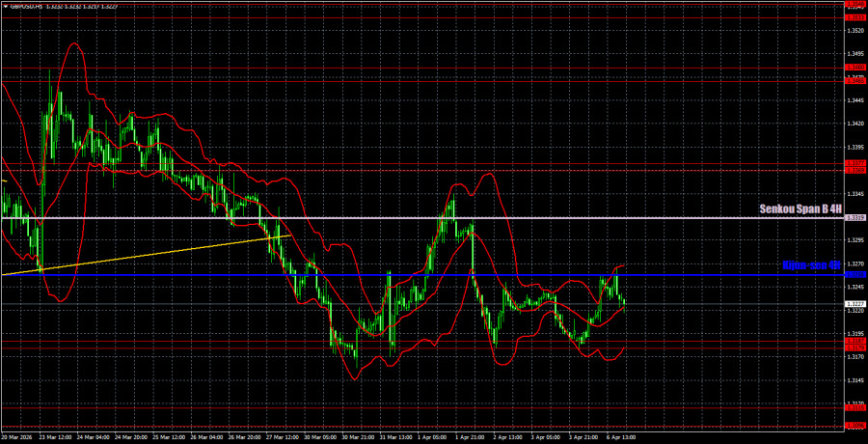The image size is (868, 444).
Task: Click the 1.3495 price scale value
Action: click(855, 54)
